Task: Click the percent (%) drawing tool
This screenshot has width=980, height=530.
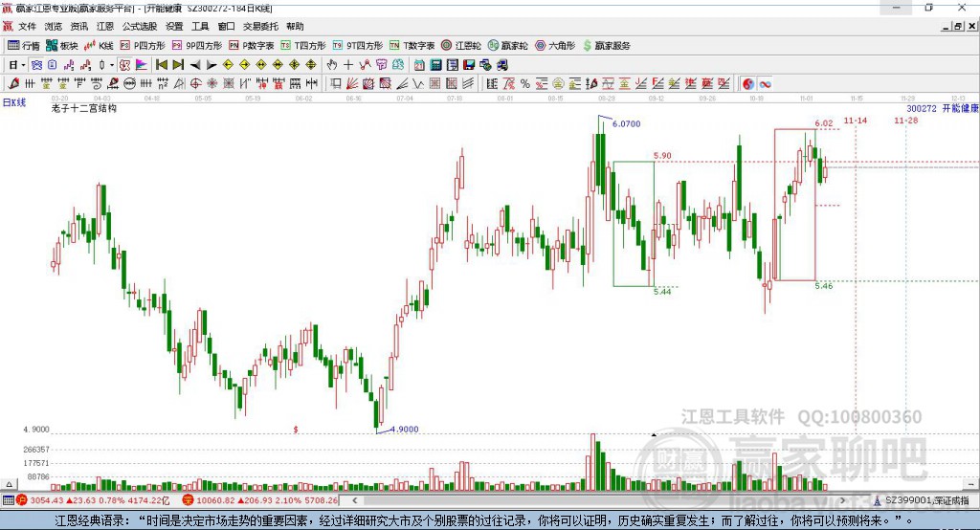Action: tap(524, 84)
